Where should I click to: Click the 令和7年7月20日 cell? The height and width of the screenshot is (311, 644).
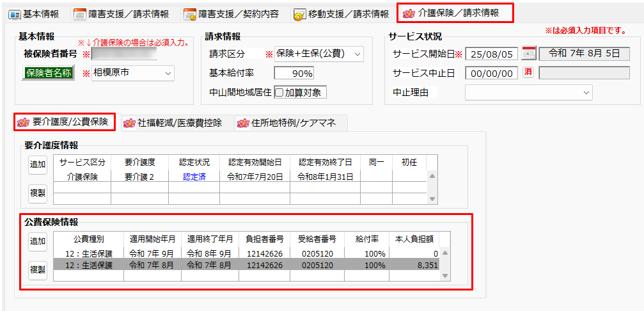pos(255,177)
